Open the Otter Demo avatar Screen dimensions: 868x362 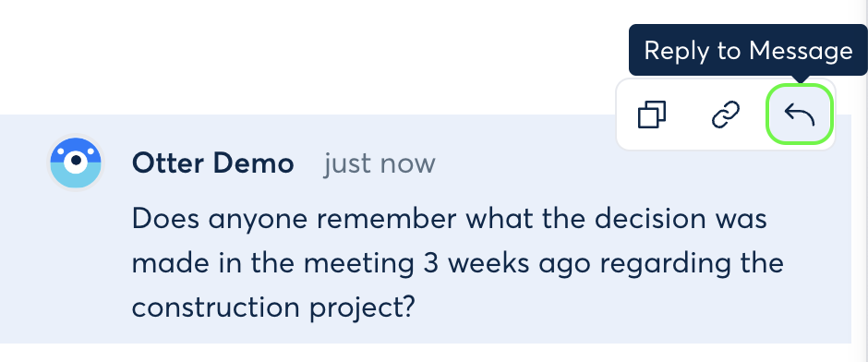point(76,163)
